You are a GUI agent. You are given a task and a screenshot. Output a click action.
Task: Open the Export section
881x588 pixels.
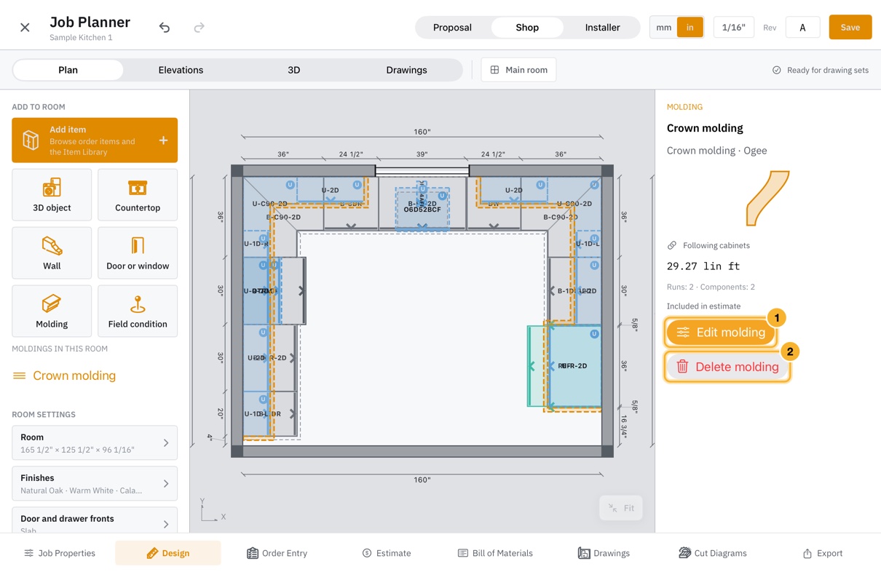tap(823, 553)
